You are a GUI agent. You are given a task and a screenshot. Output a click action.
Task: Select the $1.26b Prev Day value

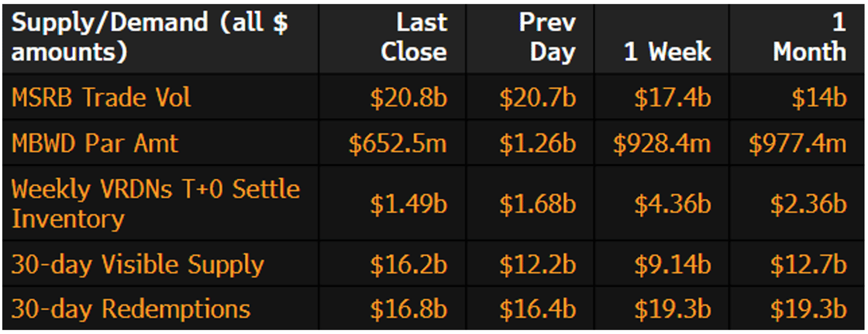(537, 143)
